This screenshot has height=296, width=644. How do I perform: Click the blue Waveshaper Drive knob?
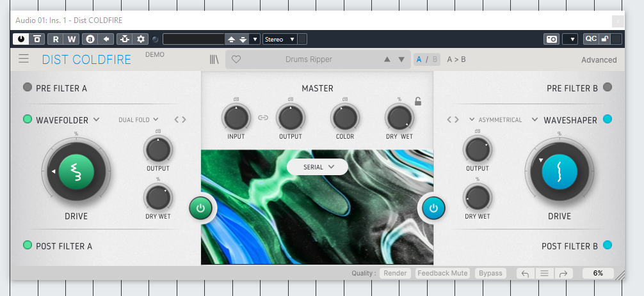[559, 172]
